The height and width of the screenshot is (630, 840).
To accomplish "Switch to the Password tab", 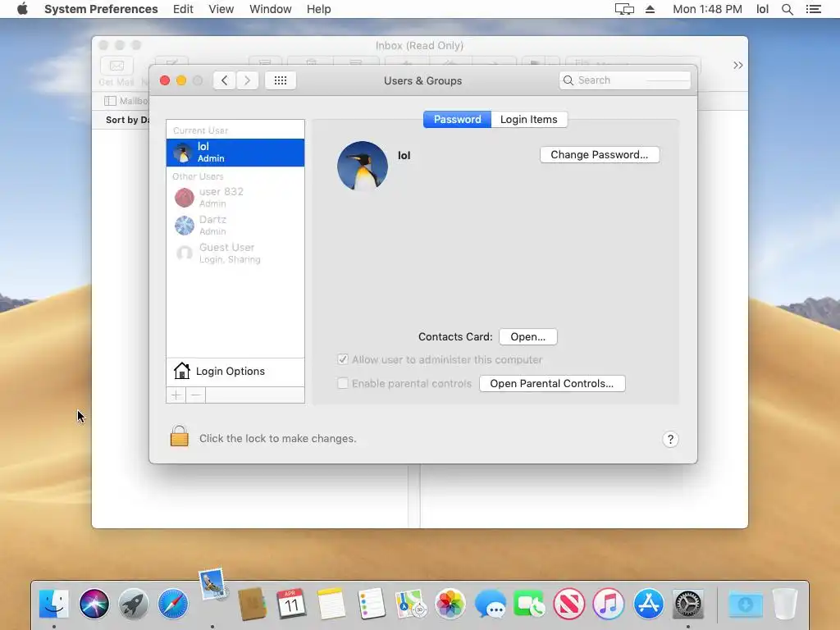I will click(x=457, y=120).
